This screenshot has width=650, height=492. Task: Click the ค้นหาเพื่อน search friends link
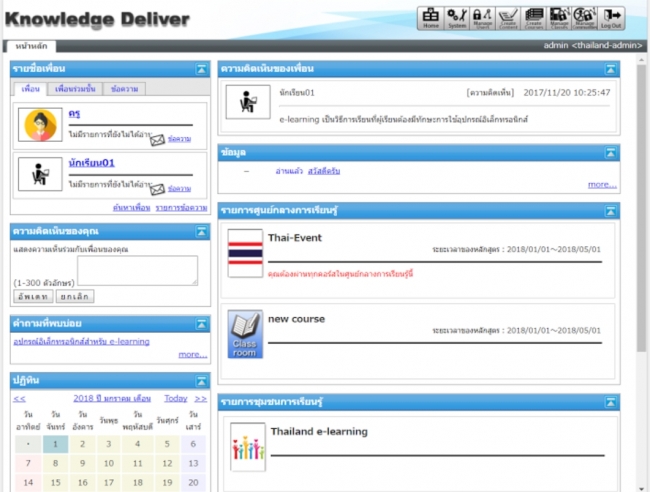click(131, 208)
